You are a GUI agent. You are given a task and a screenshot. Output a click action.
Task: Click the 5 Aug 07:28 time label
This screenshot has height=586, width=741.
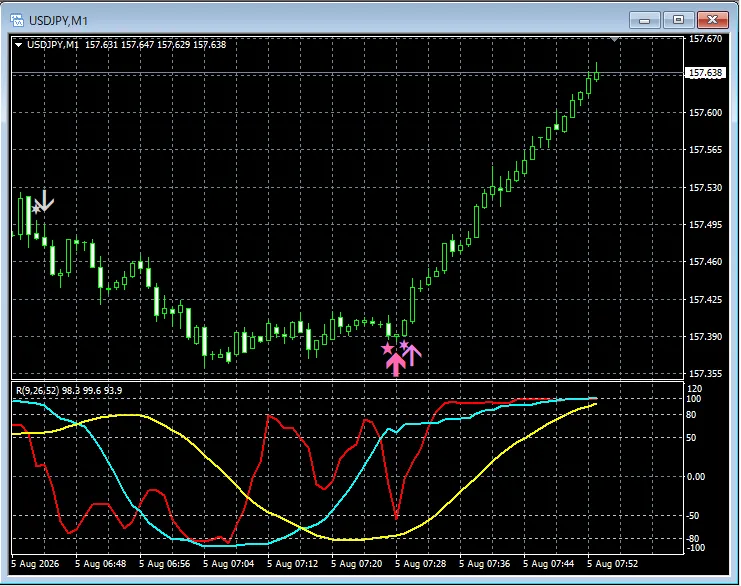point(421,564)
